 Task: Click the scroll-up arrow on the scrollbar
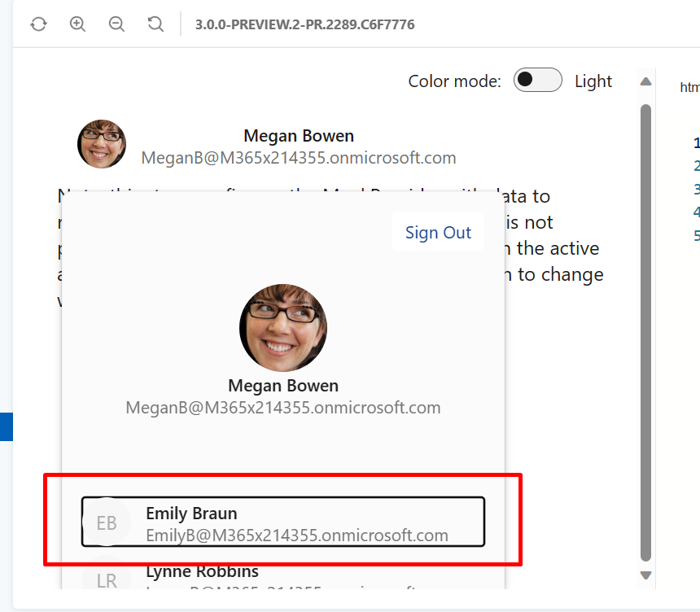tap(645, 81)
